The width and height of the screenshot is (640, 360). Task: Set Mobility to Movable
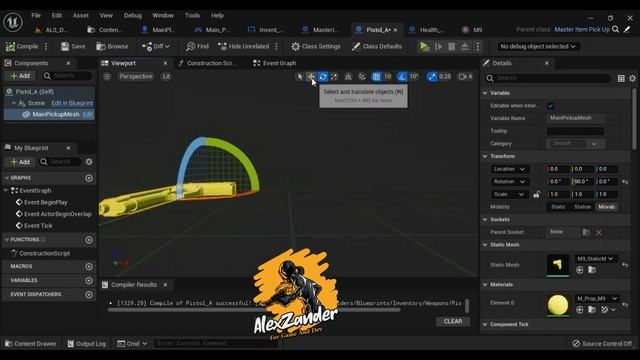pos(607,207)
